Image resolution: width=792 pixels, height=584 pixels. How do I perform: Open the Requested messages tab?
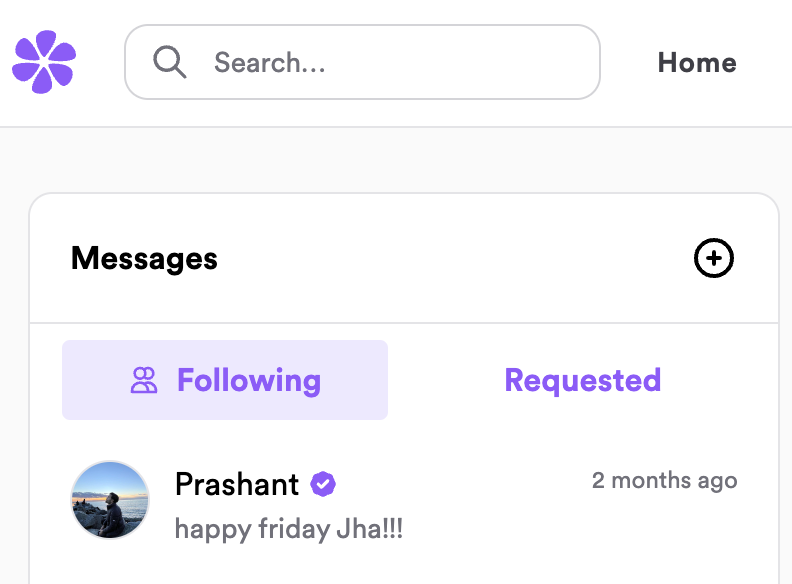(582, 380)
